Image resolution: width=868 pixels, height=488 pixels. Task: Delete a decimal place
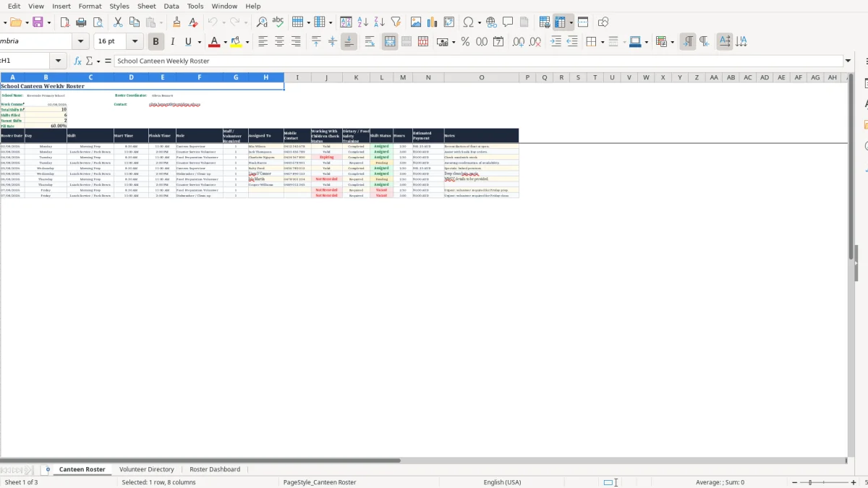tap(535, 42)
